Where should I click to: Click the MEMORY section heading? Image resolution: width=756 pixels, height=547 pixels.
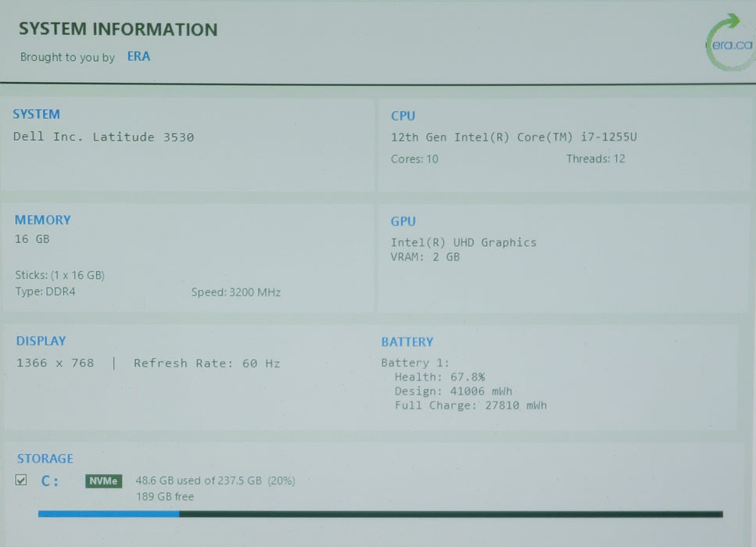pos(42,220)
